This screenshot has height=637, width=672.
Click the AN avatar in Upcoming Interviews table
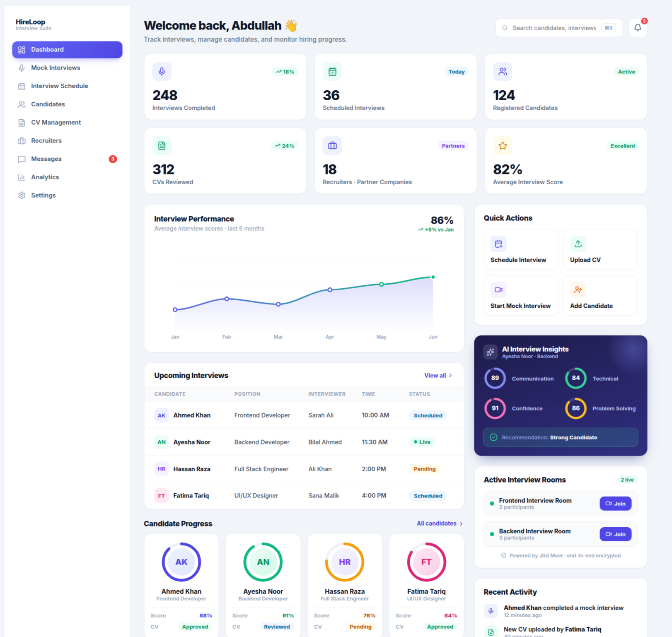(162, 442)
